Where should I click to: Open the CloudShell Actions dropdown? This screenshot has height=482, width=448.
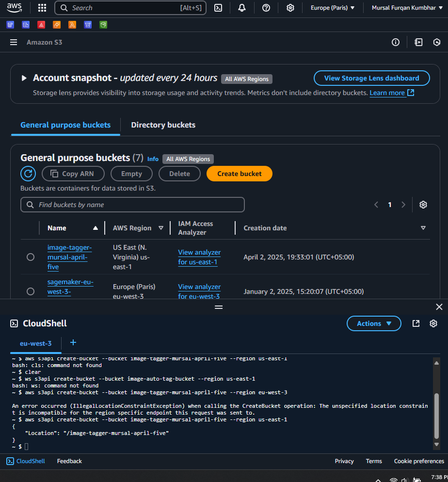click(x=374, y=323)
